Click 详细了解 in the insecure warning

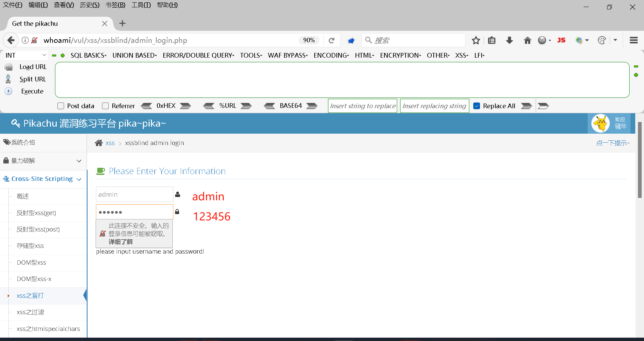coord(120,242)
